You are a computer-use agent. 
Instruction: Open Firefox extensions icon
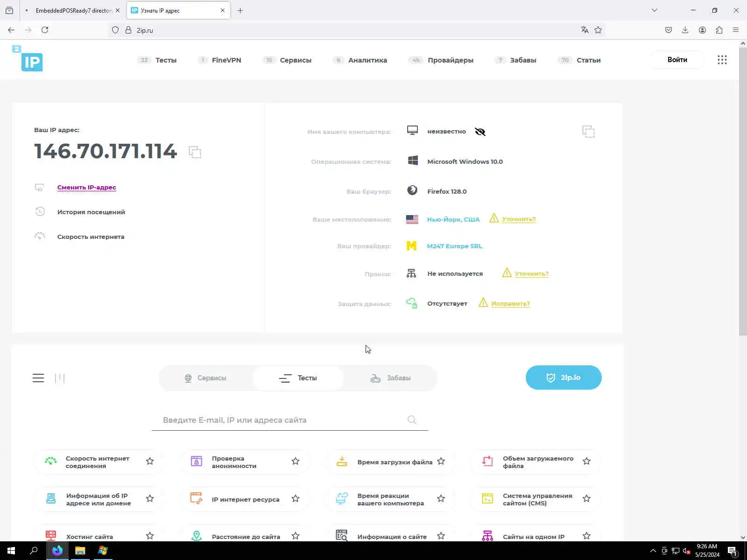719,30
